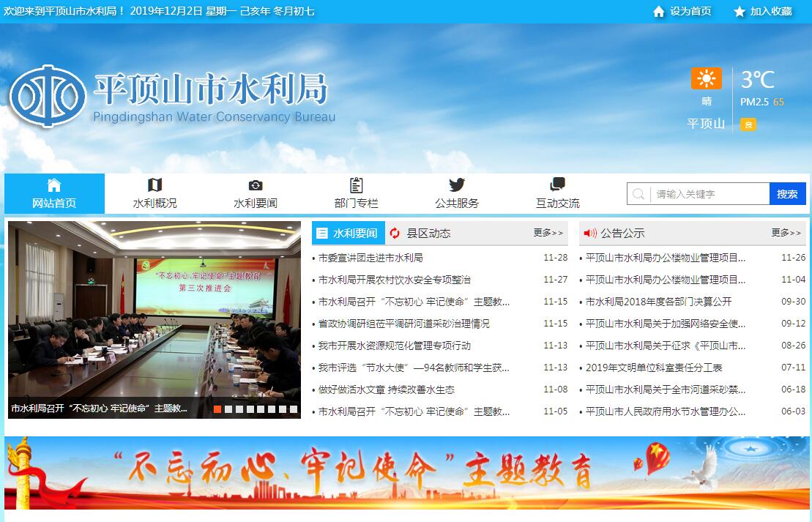This screenshot has height=522, width=812.
Task: Open the news link 市委宣讲团走进市水利局
Action: pyautogui.click(x=370, y=258)
